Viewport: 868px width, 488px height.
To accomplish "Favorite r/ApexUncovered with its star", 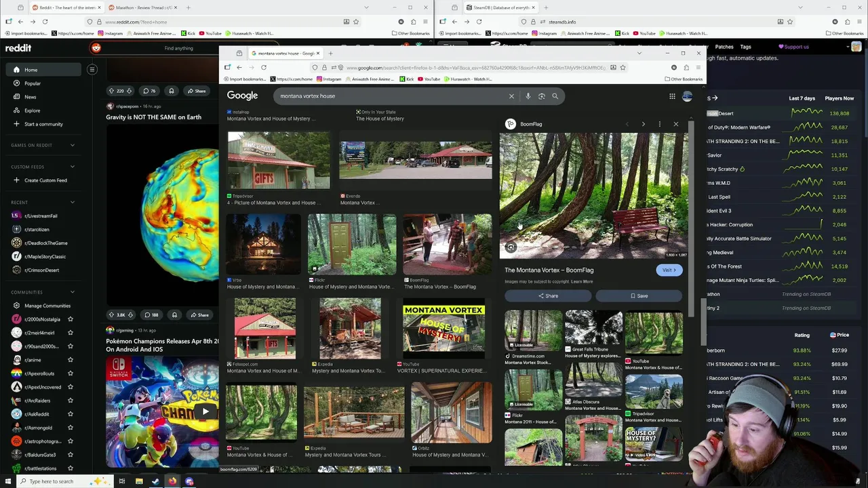I will tap(70, 387).
